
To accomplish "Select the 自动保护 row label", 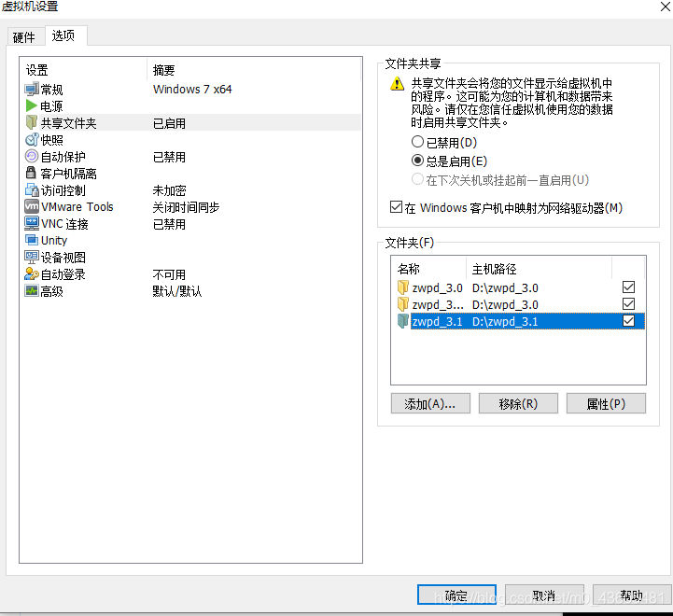I will pyautogui.click(x=63, y=157).
